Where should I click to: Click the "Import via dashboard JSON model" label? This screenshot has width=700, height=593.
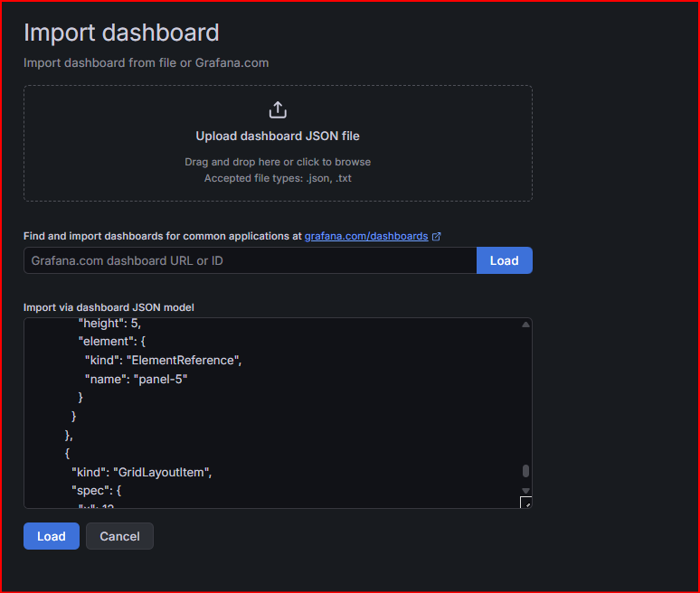tap(109, 307)
